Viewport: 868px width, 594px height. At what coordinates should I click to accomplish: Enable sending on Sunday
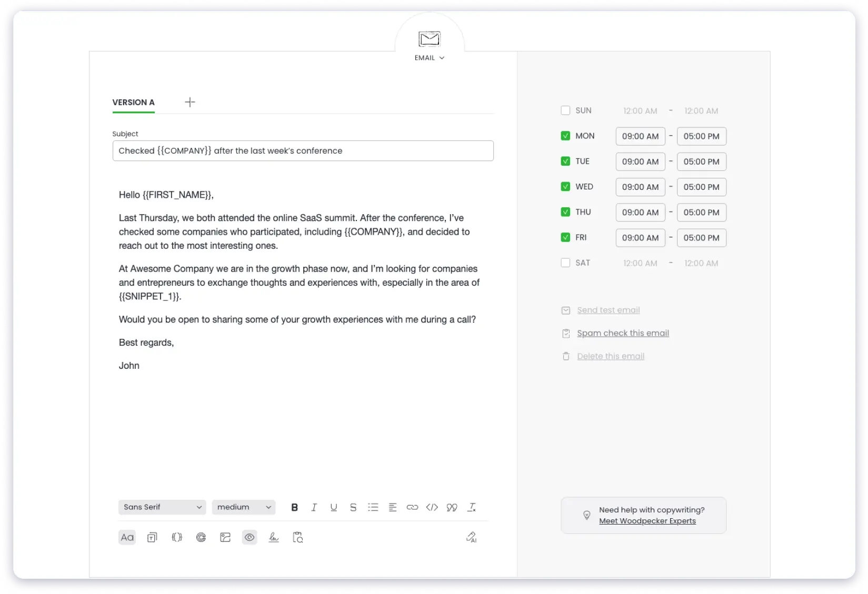(565, 110)
